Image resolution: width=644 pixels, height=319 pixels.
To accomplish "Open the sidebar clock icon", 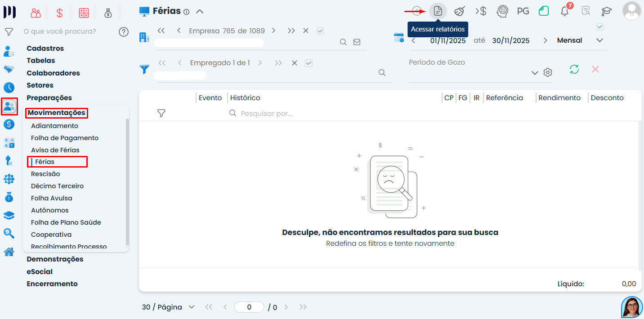I will click(9, 88).
